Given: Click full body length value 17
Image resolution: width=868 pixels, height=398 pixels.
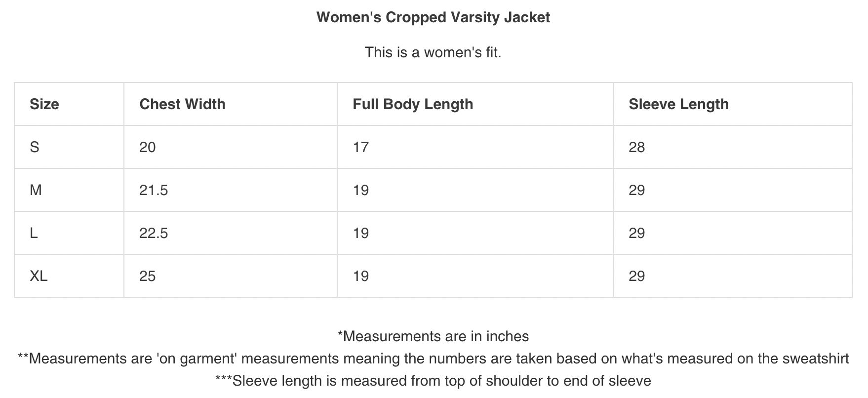Looking at the screenshot, I should (x=361, y=147).
